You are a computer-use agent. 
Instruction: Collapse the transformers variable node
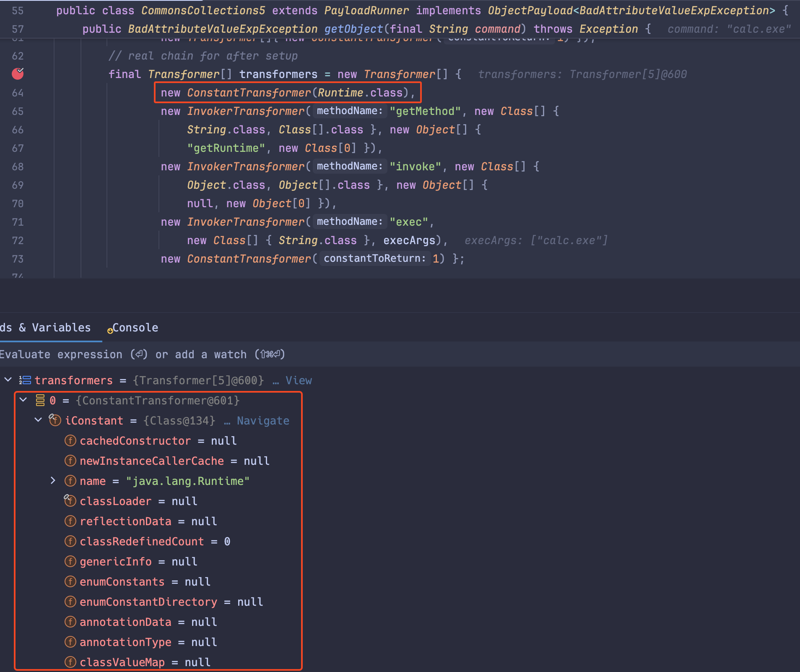tap(8, 380)
